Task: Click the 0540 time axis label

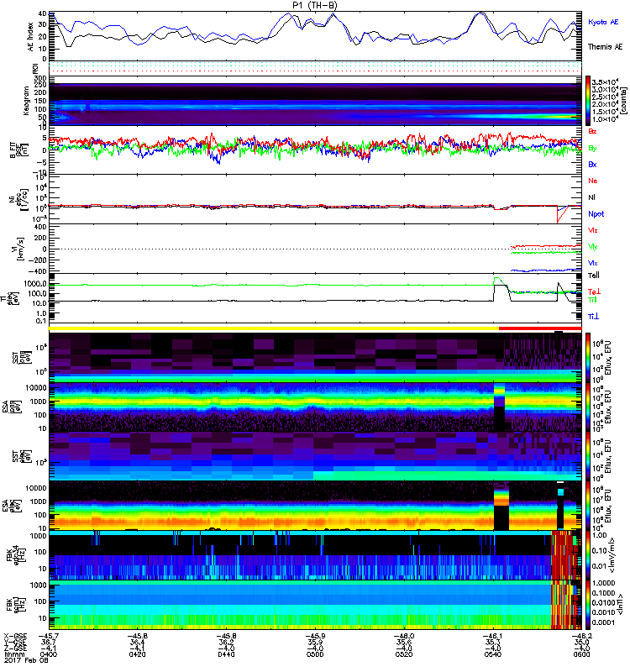Action: coord(493,654)
